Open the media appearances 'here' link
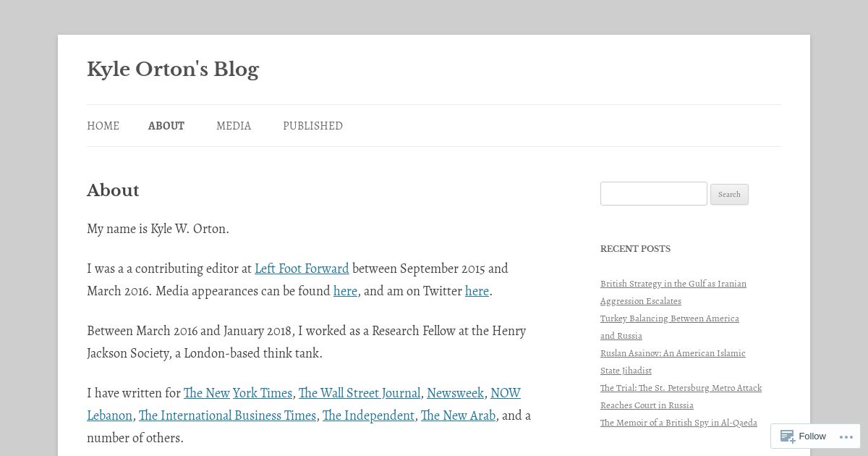This screenshot has width=868, height=456. click(345, 291)
